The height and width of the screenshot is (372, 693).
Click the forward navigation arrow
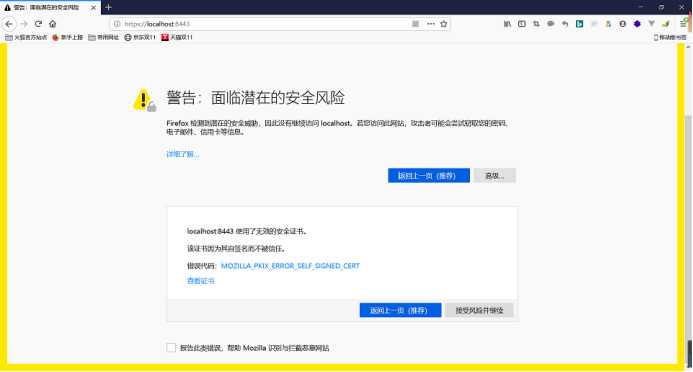click(24, 24)
